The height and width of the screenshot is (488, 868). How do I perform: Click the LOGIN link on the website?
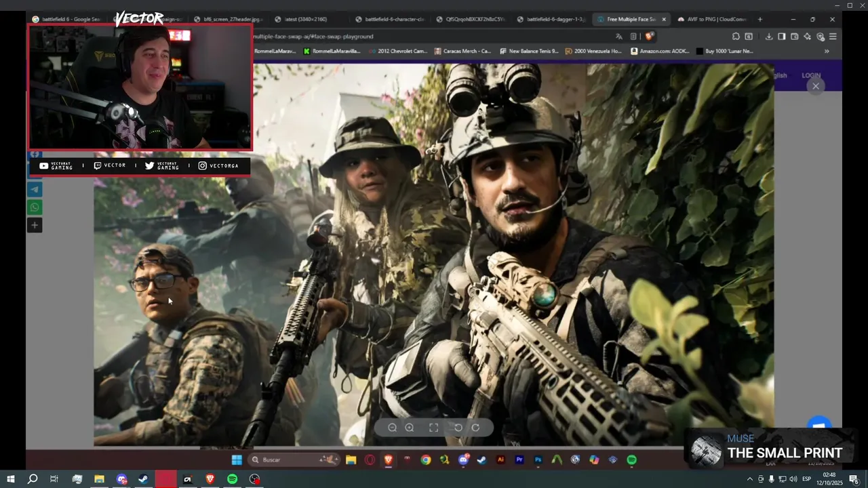811,75
